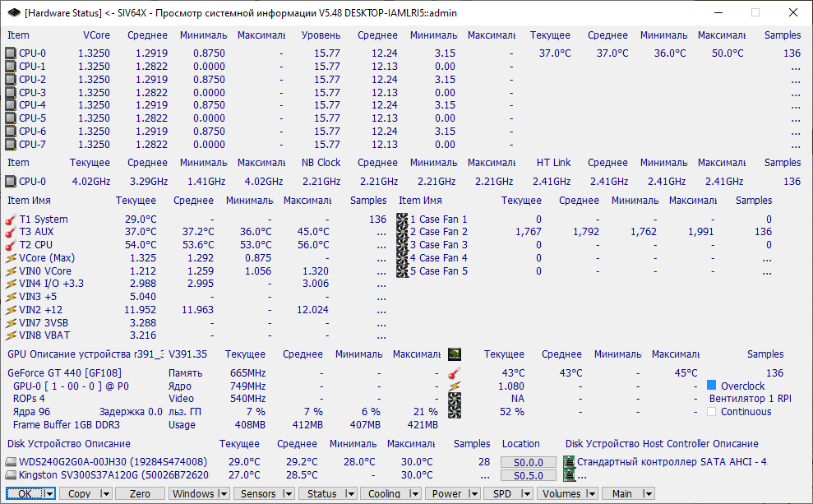Click the Вентилятор 1 RPI label
This screenshot has width=813, height=504.
[x=751, y=399]
